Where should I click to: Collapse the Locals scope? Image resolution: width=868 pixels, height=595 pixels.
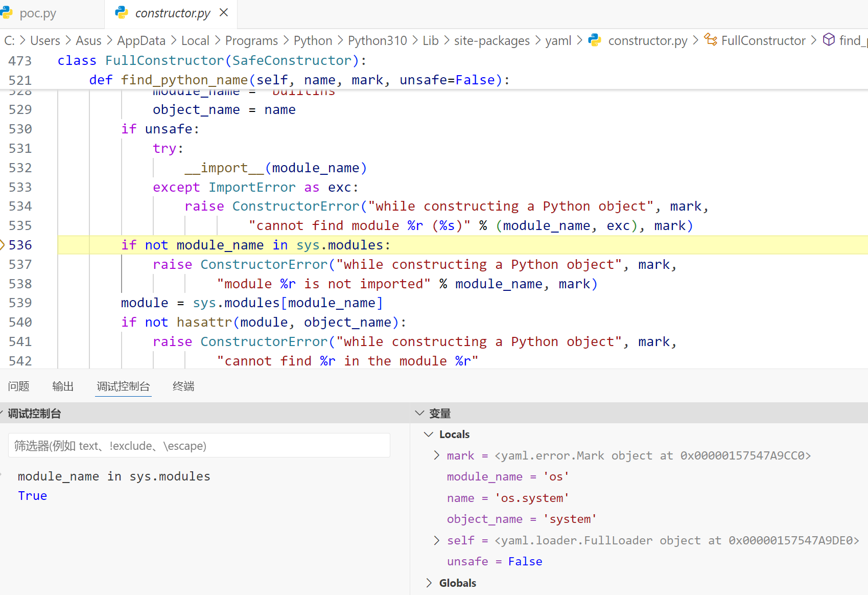(429, 434)
